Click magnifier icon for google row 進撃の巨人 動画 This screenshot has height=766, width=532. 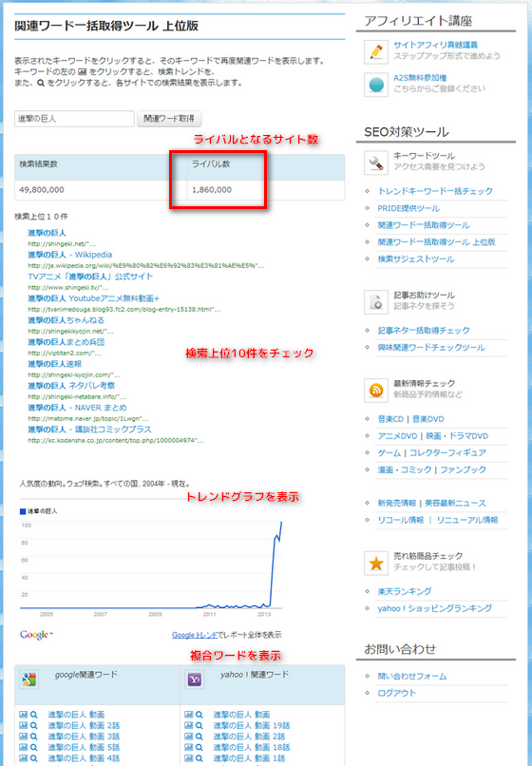(x=33, y=715)
